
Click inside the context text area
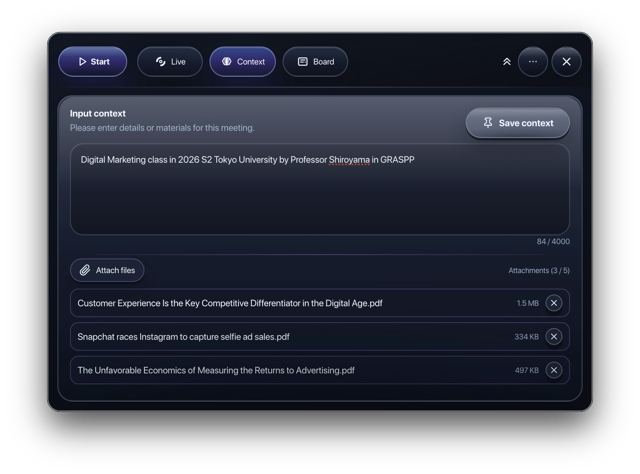pyautogui.click(x=320, y=189)
